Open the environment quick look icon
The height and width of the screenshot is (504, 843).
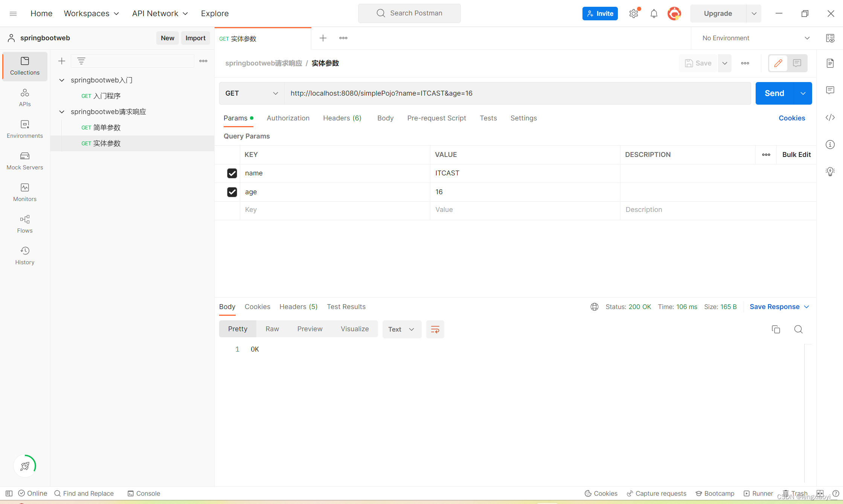tap(830, 38)
